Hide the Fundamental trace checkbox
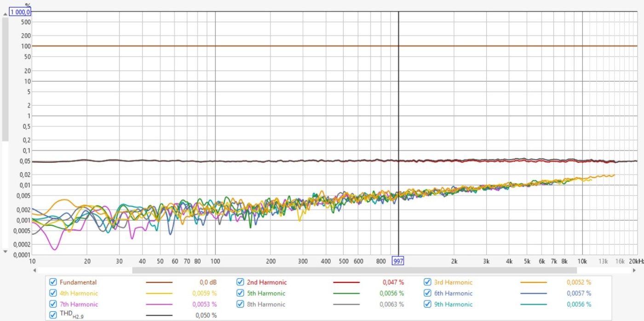The height and width of the screenshot is (321, 644). tap(53, 282)
